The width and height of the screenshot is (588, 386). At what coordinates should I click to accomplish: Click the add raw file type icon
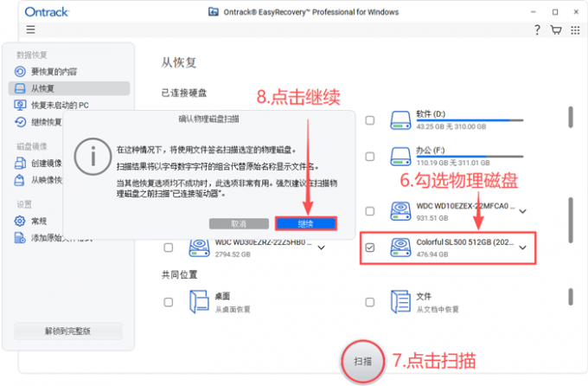(20, 237)
